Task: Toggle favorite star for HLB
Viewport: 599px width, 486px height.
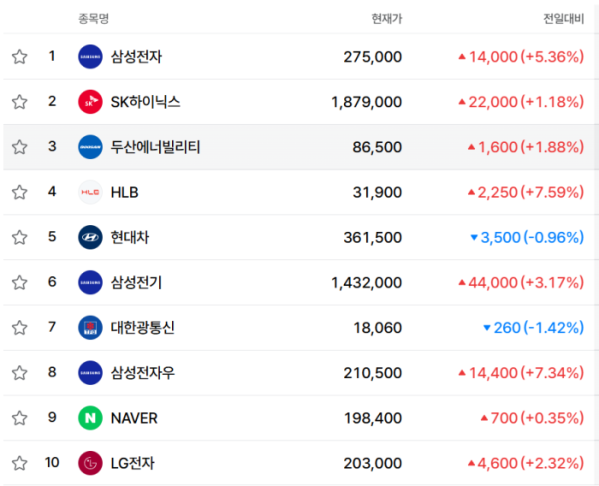Action: 19,192
